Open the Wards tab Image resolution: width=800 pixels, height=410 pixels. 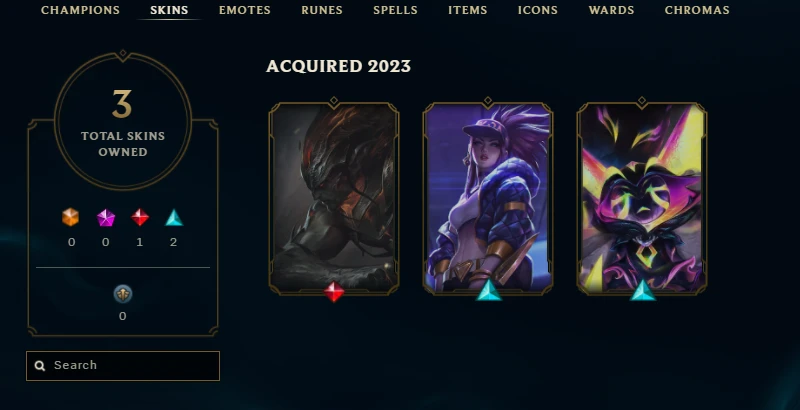(611, 10)
